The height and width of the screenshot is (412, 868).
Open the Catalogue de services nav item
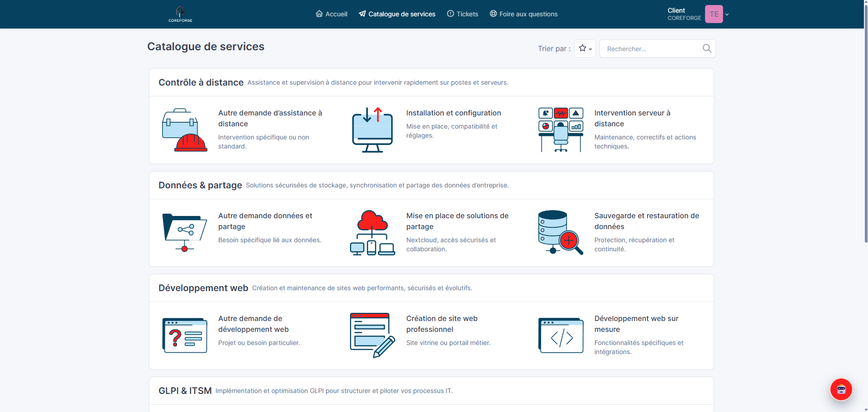397,14
